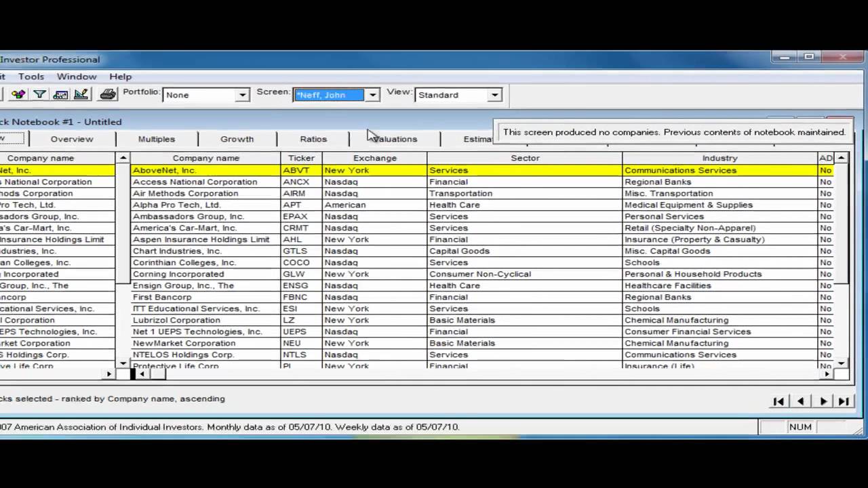Switch to the Multiples tab
Image resolution: width=868 pixels, height=488 pixels.
[157, 139]
